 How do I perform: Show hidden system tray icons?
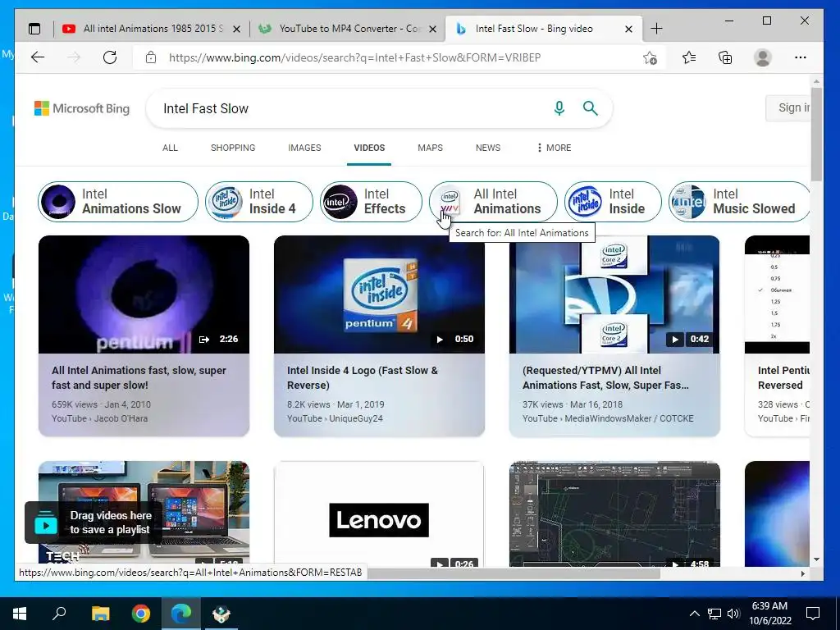point(694,614)
